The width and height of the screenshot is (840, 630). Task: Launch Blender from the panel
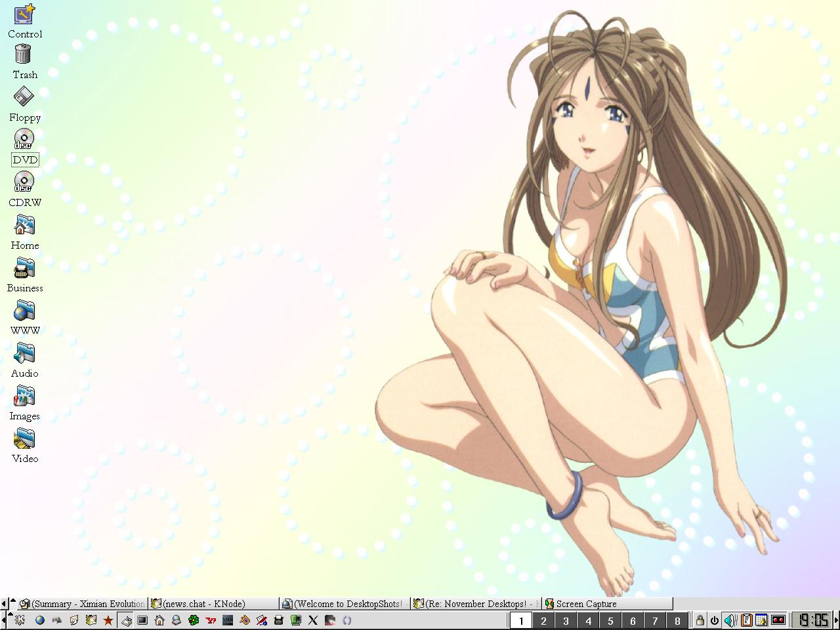245,620
